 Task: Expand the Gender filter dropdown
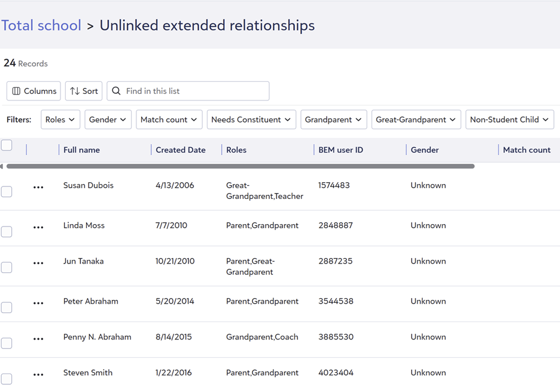[x=108, y=120]
